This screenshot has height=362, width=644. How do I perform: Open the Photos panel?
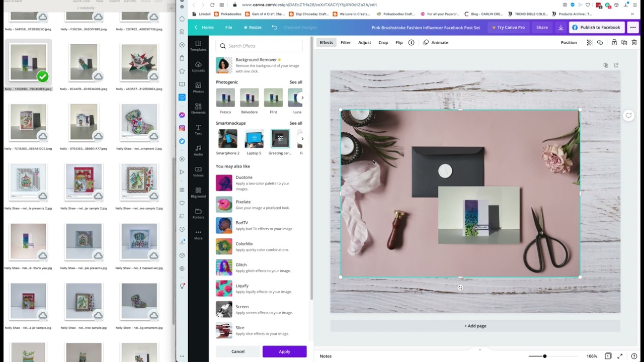(x=198, y=87)
